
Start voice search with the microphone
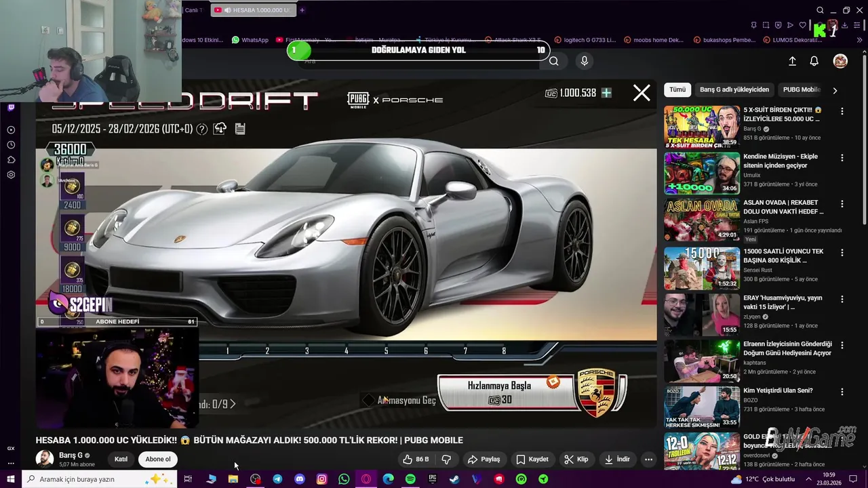[x=585, y=61]
